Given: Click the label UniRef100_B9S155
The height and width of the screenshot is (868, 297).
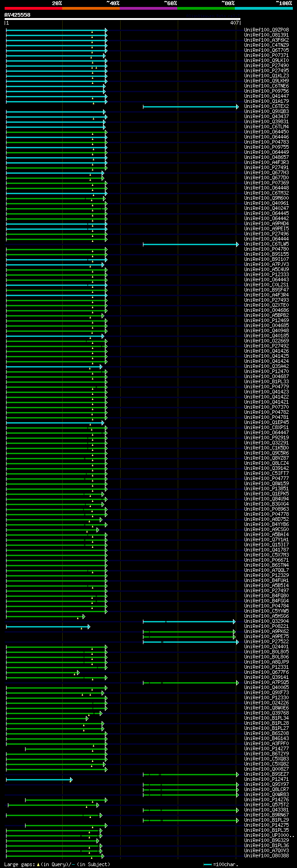Looking at the screenshot, I should tap(266, 254).
